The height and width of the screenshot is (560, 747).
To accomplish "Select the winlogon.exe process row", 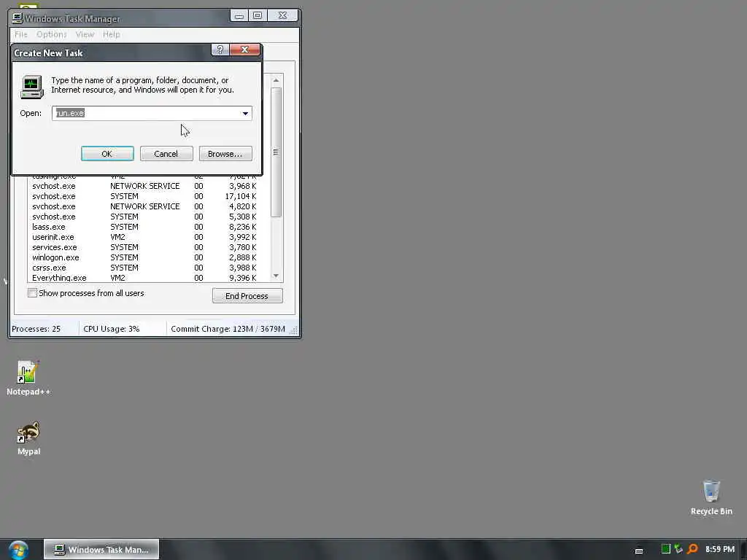I will point(145,257).
